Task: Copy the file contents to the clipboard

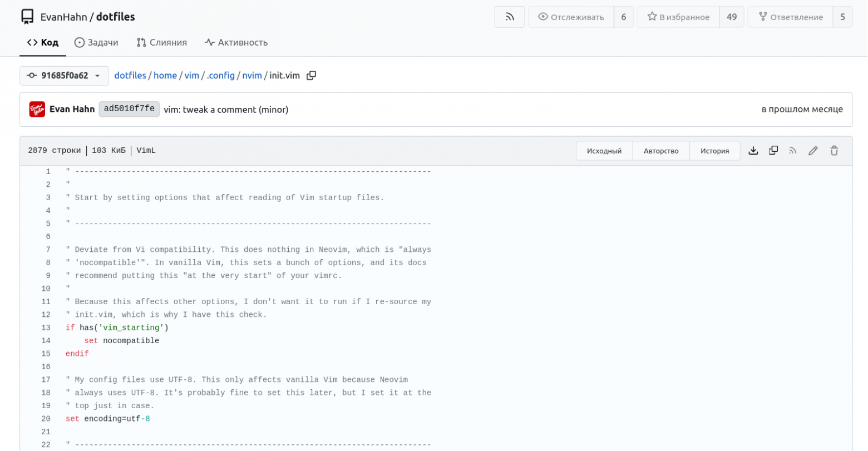Action: [x=773, y=151]
